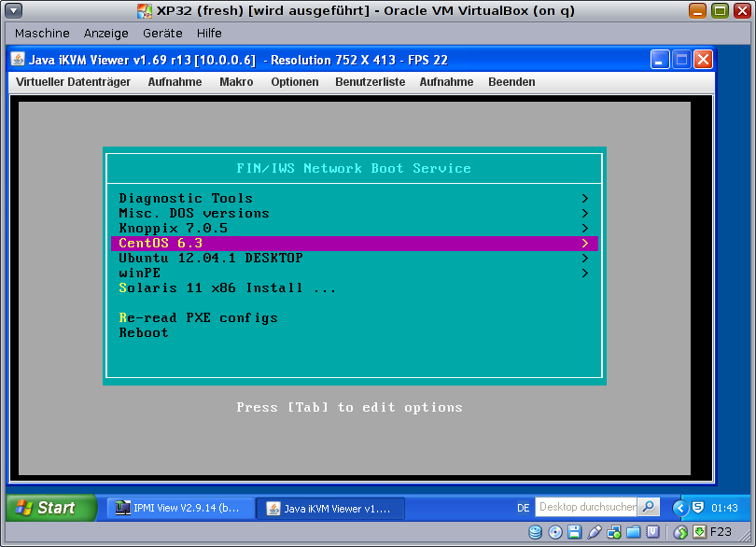
Task: Click the DE language indicator
Action: click(523, 508)
